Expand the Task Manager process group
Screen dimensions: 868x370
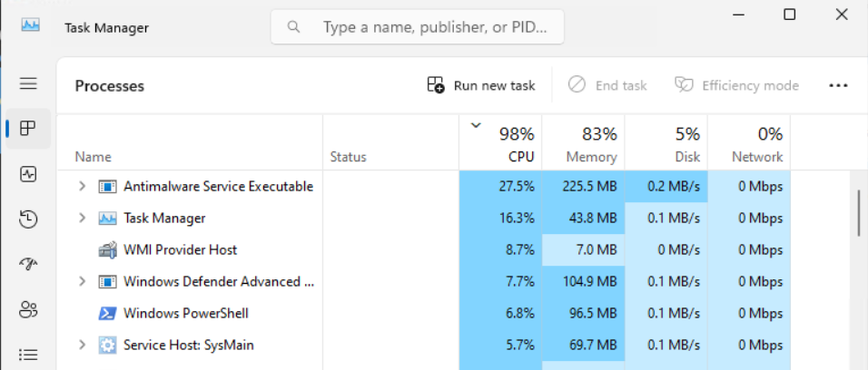tap(82, 219)
